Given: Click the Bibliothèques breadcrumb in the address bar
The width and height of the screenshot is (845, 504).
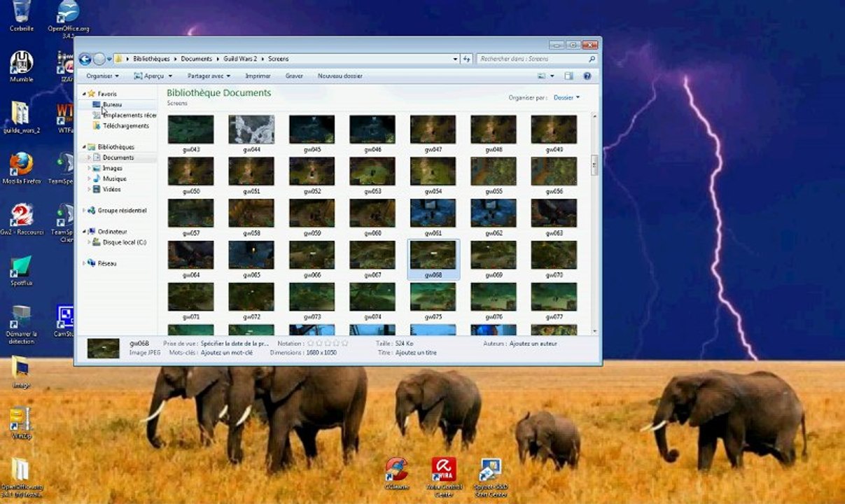Looking at the screenshot, I should click(x=152, y=59).
